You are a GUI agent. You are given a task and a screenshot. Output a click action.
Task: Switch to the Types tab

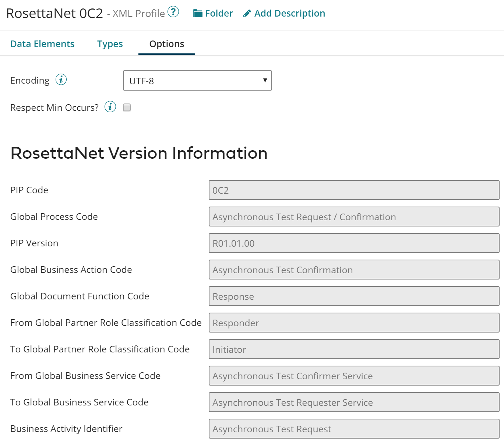(110, 44)
